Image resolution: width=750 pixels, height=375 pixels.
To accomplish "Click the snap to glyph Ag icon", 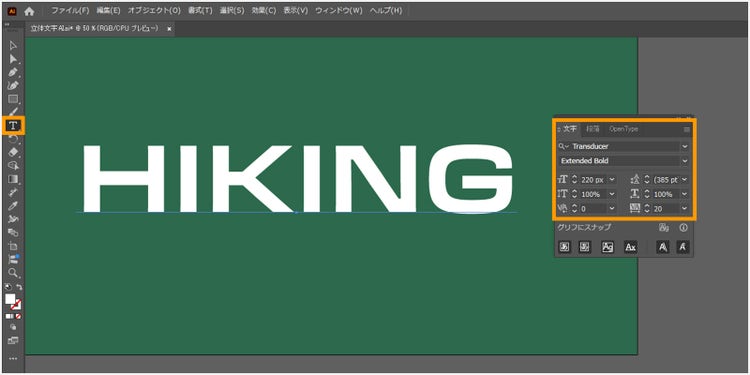I will [x=663, y=228].
